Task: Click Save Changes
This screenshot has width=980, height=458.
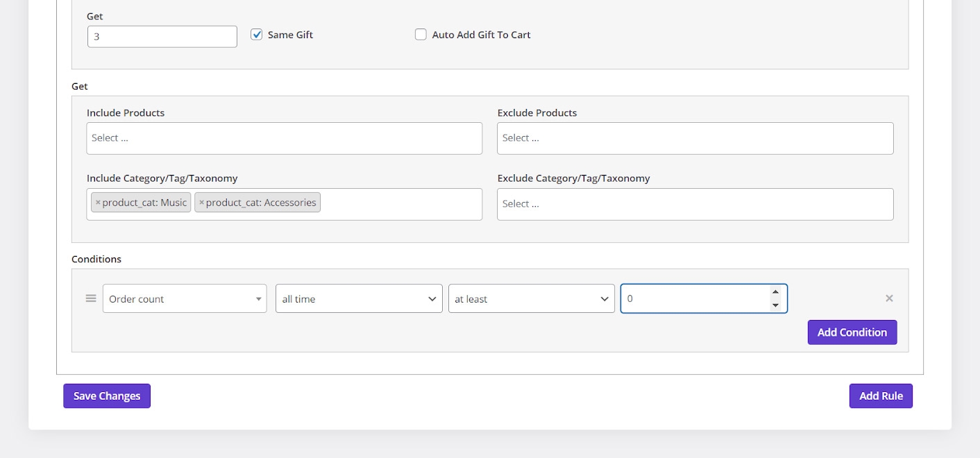Action: (107, 396)
